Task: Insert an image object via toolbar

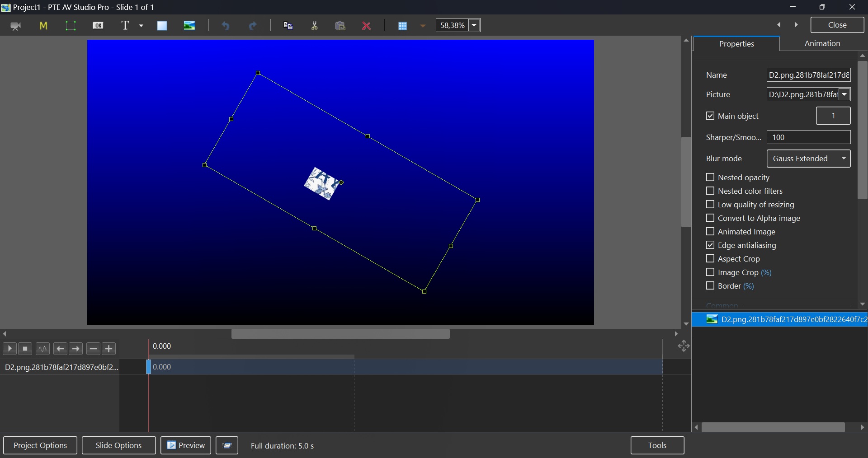Action: click(190, 26)
